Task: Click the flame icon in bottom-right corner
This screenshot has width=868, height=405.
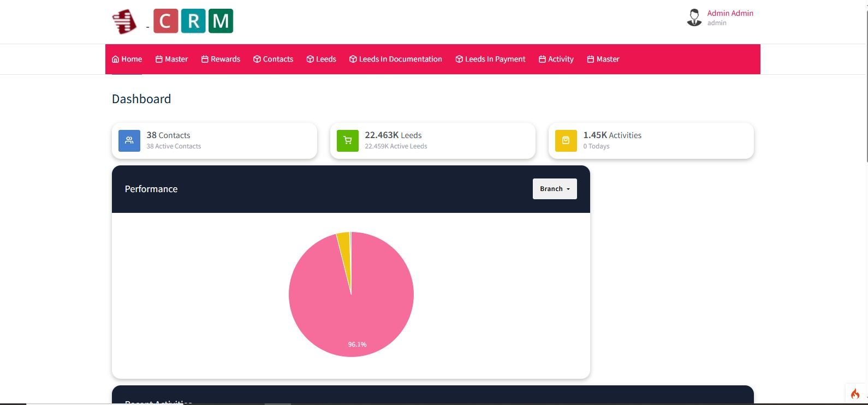Action: [x=855, y=394]
